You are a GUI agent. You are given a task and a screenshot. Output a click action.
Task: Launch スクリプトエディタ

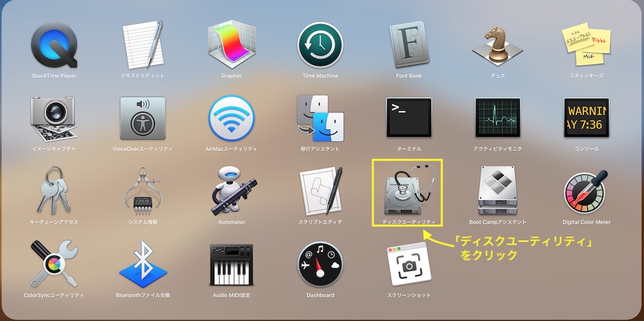coord(321,191)
